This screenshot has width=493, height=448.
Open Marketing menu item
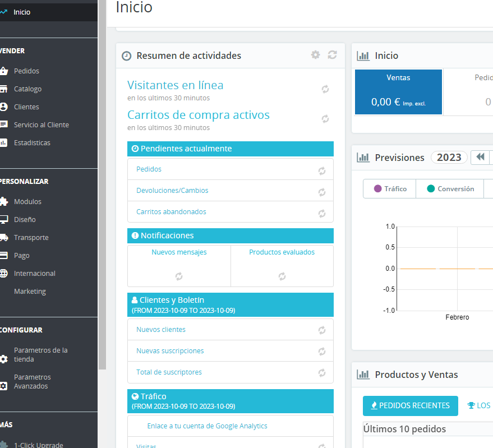tap(30, 292)
